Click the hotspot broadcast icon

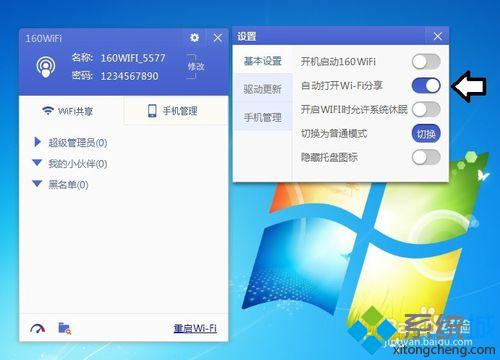[46, 67]
